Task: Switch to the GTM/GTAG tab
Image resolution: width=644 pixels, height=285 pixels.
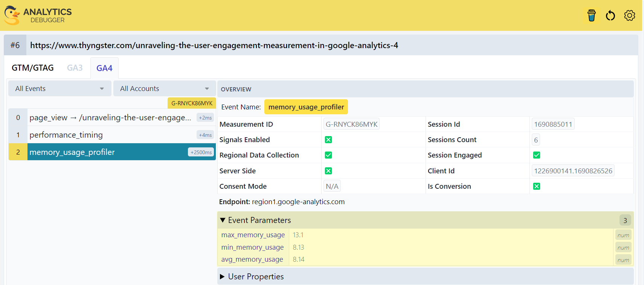Action: pyautogui.click(x=33, y=68)
